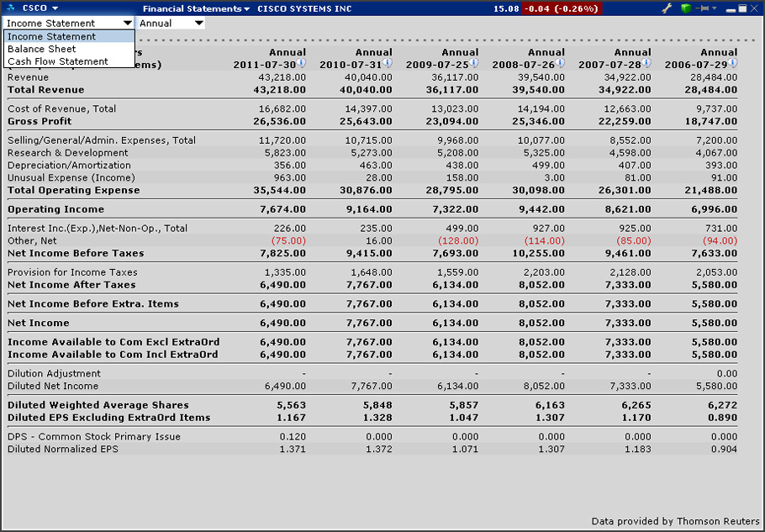765x532 pixels.
Task: Show info for the 2008-07-26 column
Action: click(x=560, y=63)
